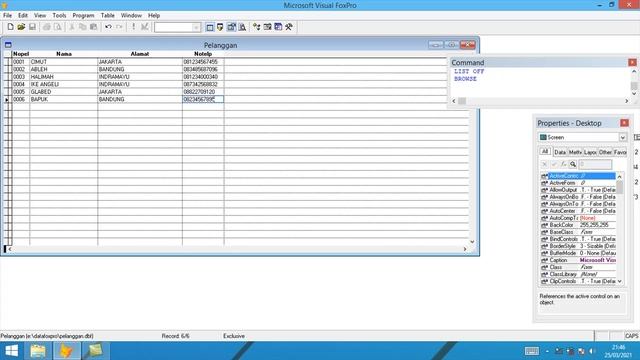This screenshot has height=360, width=640.
Task: Click the Run (exclamation mark) toolbar icon
Action: 133,27
